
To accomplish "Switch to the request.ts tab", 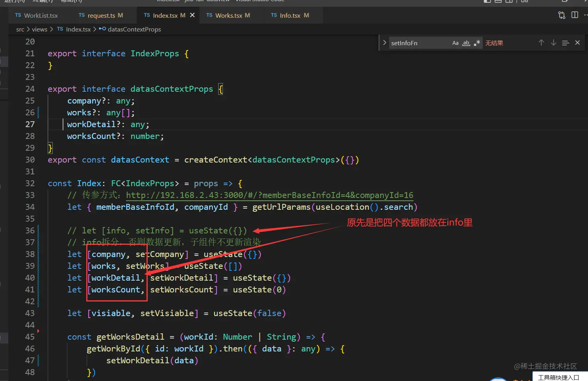I will click(x=101, y=15).
